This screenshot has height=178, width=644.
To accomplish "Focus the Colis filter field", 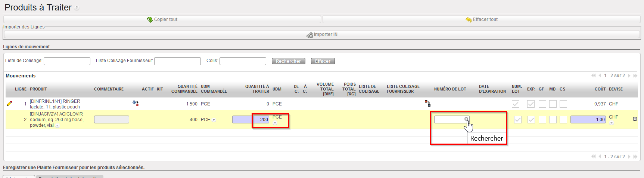I will click(243, 61).
